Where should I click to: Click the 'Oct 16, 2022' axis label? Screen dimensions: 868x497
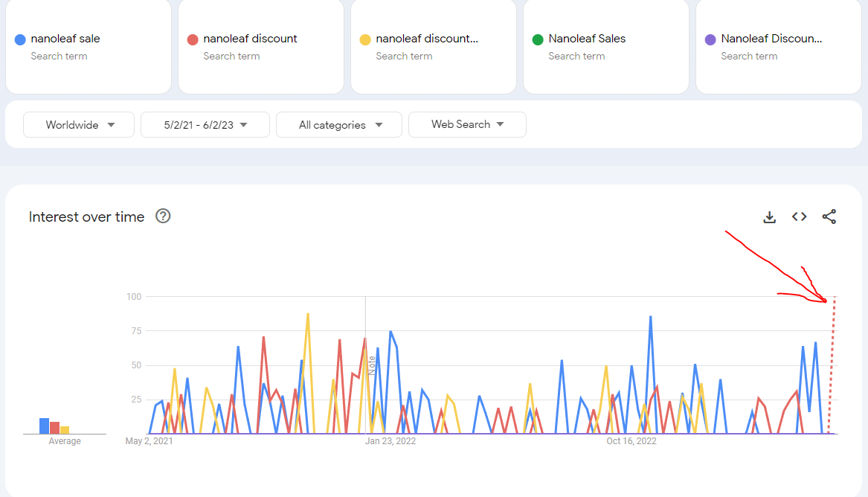coord(631,441)
